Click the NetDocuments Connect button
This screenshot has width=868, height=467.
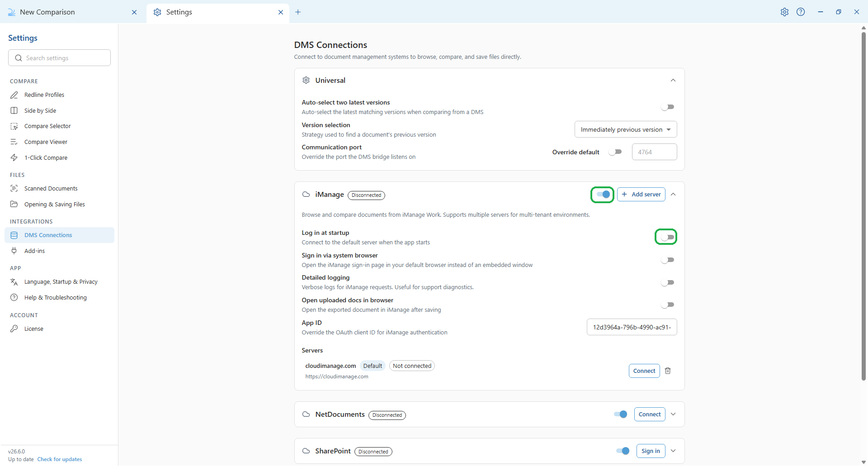650,415
